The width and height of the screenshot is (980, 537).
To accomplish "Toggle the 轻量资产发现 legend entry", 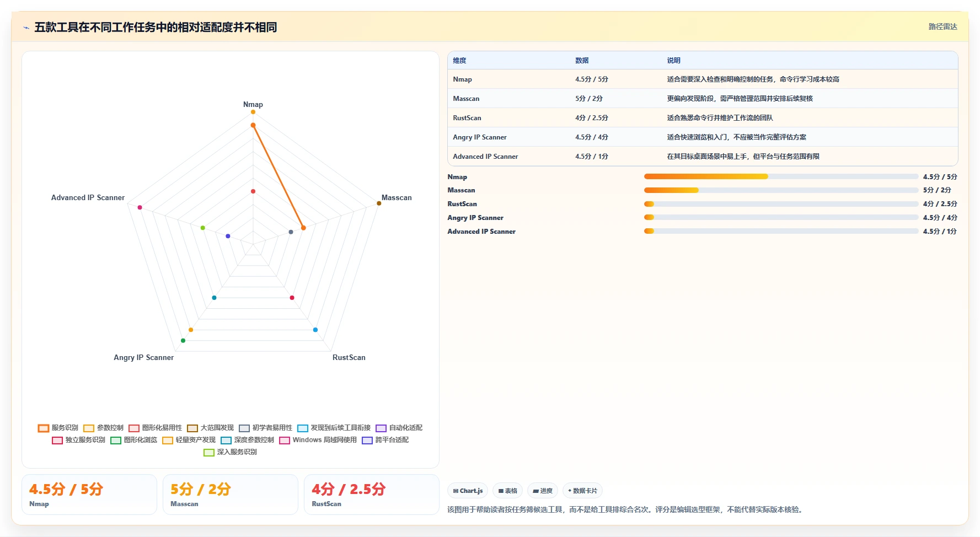I will (x=189, y=440).
